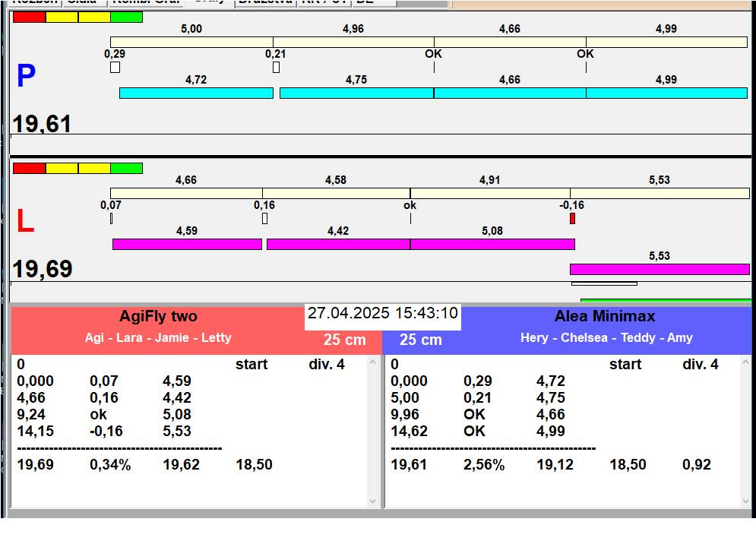The image size is (756, 544).
Task: Select the cyan 4,72 run bar in lane P
Action: [x=196, y=93]
